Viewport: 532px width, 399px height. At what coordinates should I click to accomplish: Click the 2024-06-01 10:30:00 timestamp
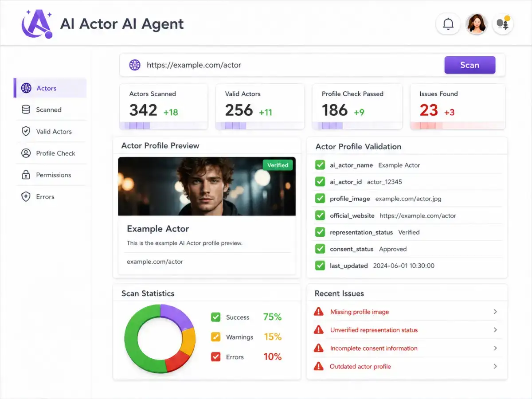click(404, 266)
